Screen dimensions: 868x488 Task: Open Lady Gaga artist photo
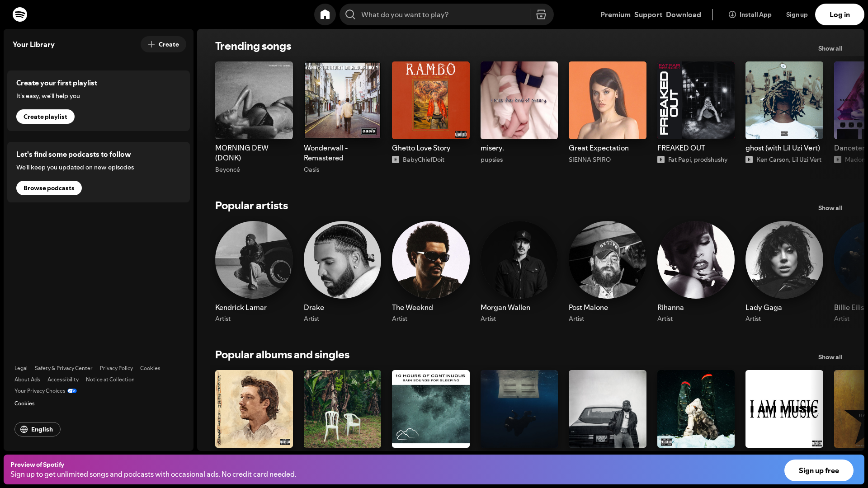click(784, 260)
